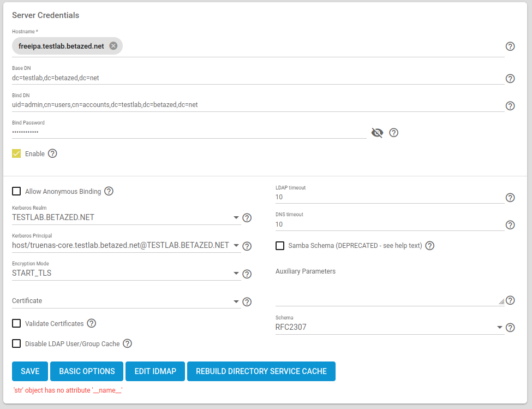The image size is (532, 409).
Task: Check Disable LDAP User/Group Cache
Action: [16, 343]
